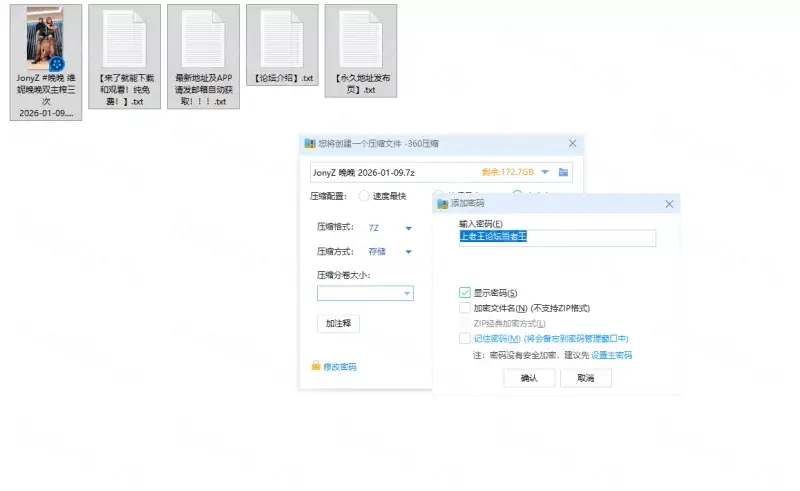This screenshot has height=491, width=800.
Task: Click the 添加密码 dialog title icon
Action: (x=442, y=204)
